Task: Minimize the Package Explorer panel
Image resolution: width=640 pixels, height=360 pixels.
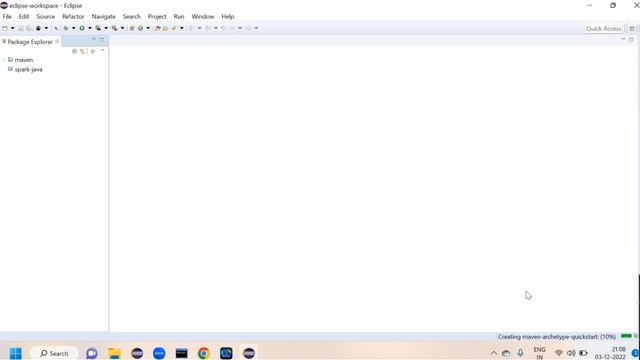Action: (x=93, y=40)
